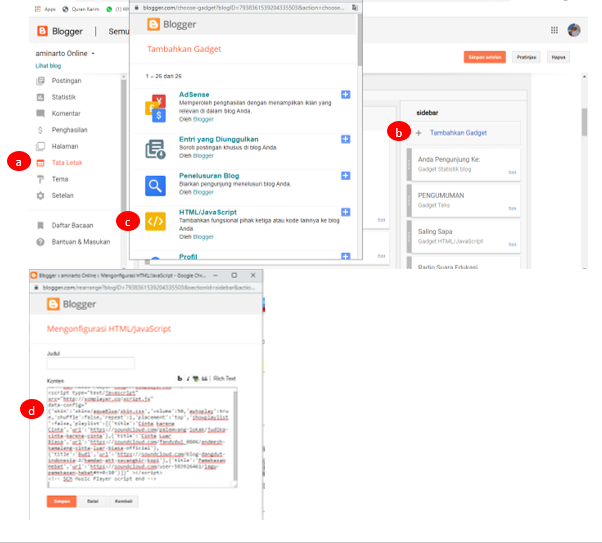Click the Setelan gear icon
602x543 pixels.
tap(40, 195)
